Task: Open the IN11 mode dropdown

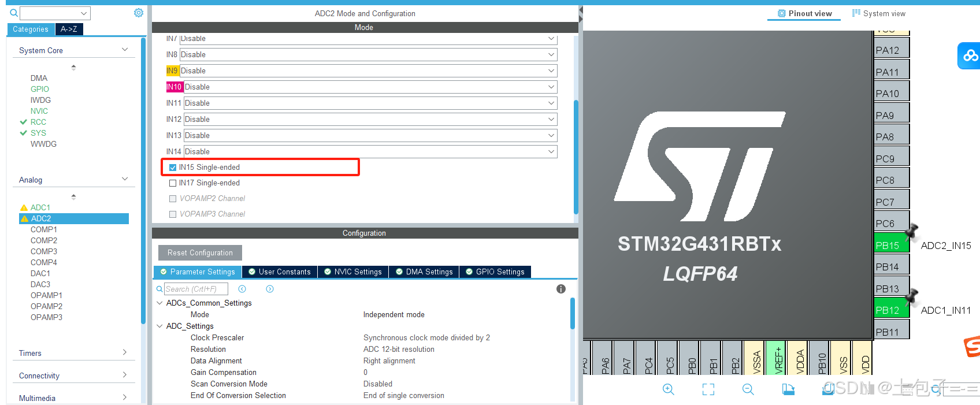Action: point(370,103)
